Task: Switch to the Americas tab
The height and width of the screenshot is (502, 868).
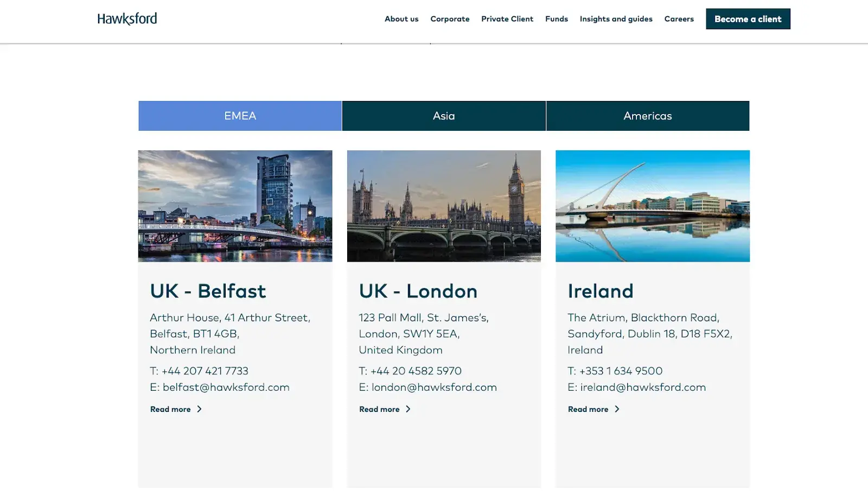Action: click(x=647, y=116)
